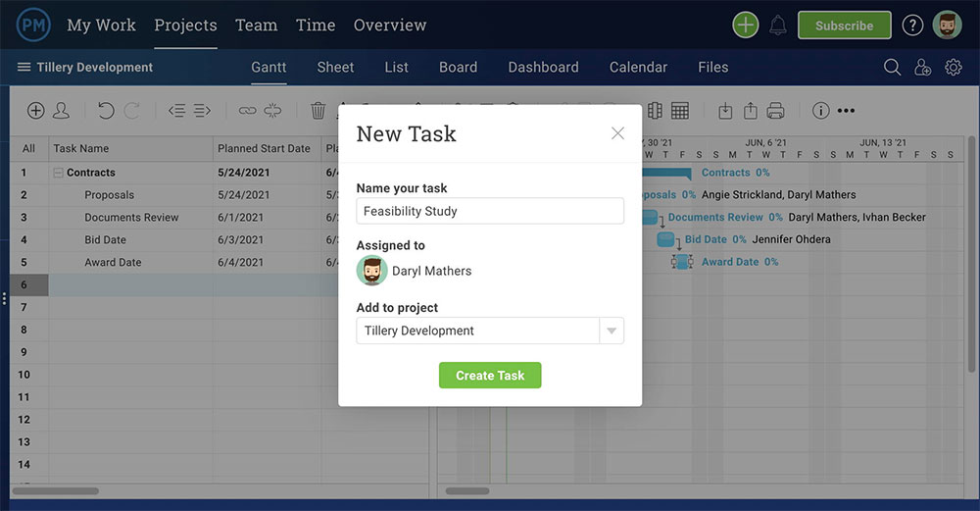Viewport: 980px width, 511px height.
Task: Switch to the Dashboard tab
Action: click(x=543, y=67)
